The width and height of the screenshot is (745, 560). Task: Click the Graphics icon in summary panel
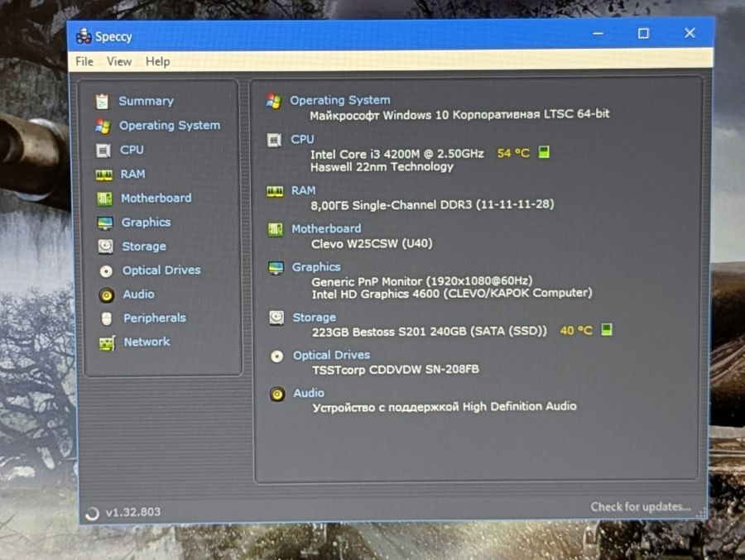pos(276,268)
